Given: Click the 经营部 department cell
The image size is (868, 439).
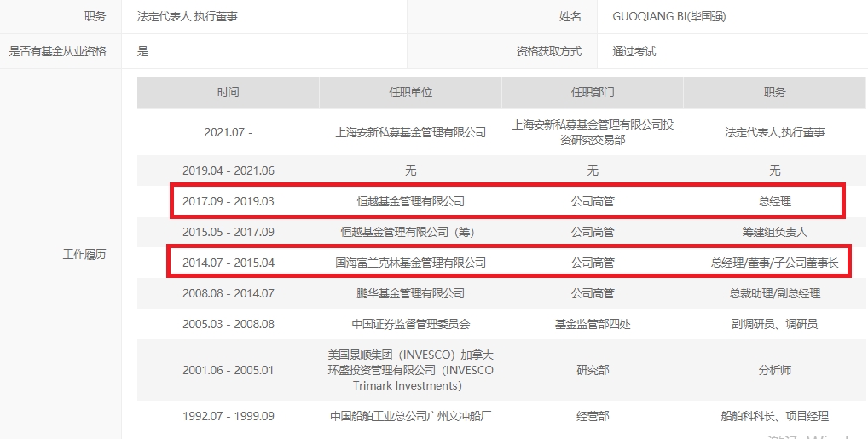Looking at the screenshot, I should 593,416.
